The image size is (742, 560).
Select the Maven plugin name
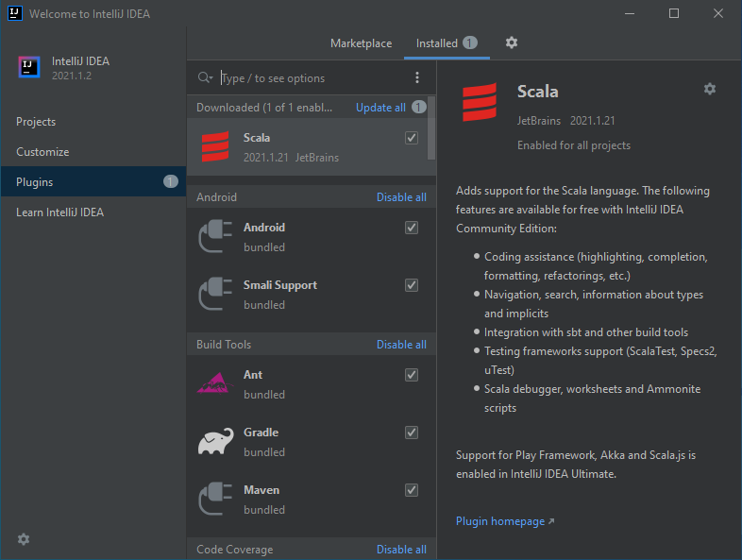coord(261,490)
